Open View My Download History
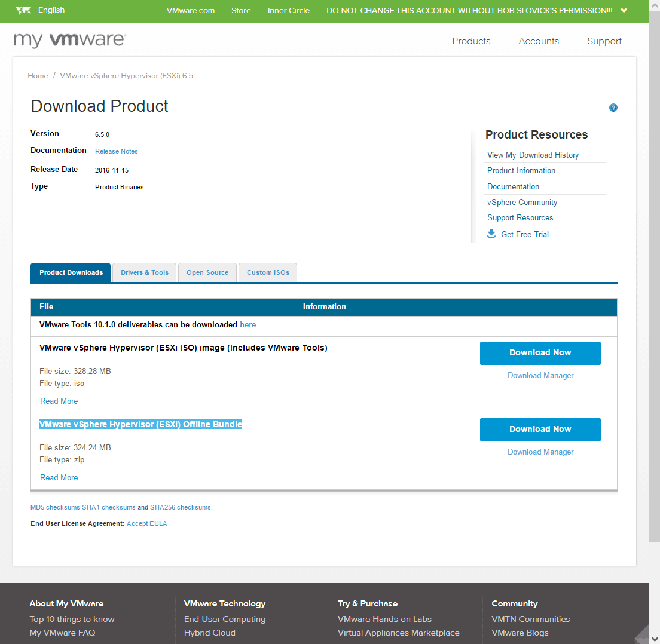The image size is (660, 644). click(533, 155)
